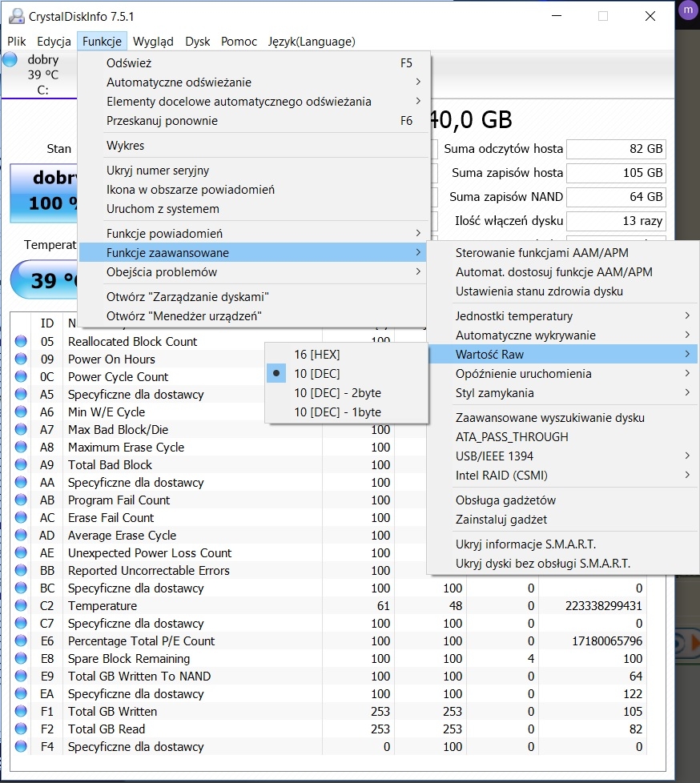Open Wykres graph entry
Viewport: 700px width, 783px height.
tap(254, 146)
